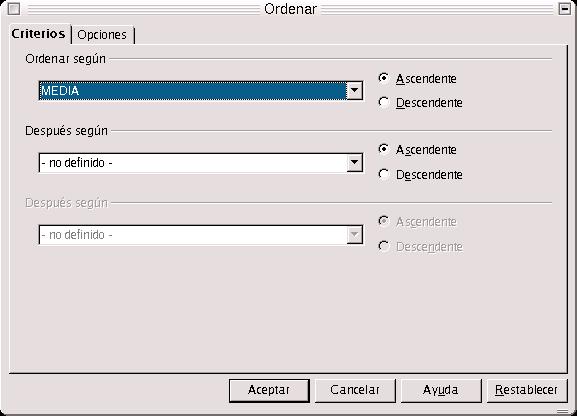Switch to the Opciones tab

pos(102,35)
